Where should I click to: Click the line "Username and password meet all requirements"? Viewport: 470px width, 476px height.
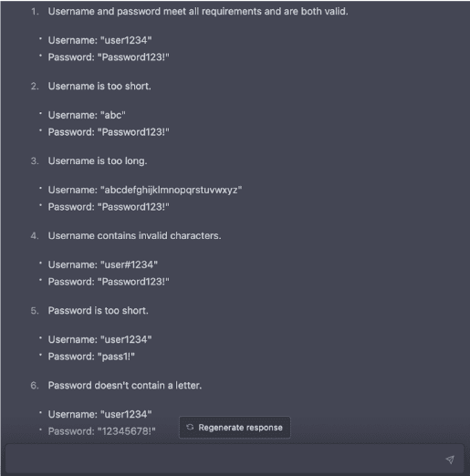click(x=198, y=11)
